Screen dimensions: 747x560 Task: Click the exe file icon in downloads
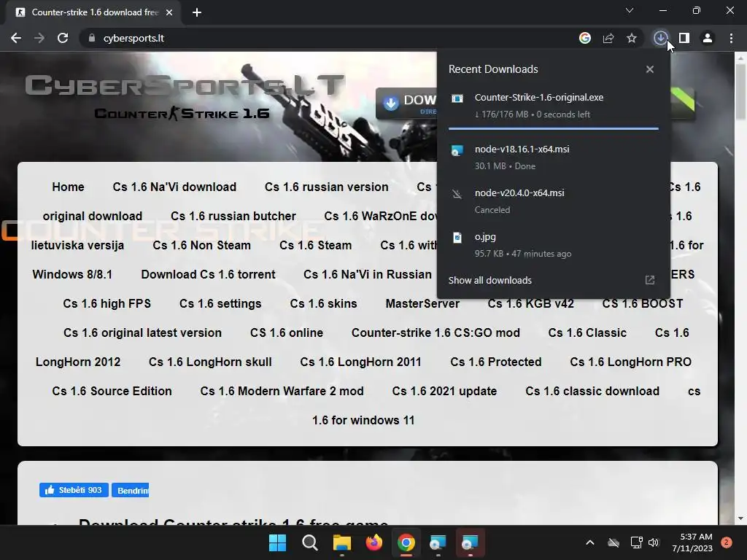tap(457, 98)
